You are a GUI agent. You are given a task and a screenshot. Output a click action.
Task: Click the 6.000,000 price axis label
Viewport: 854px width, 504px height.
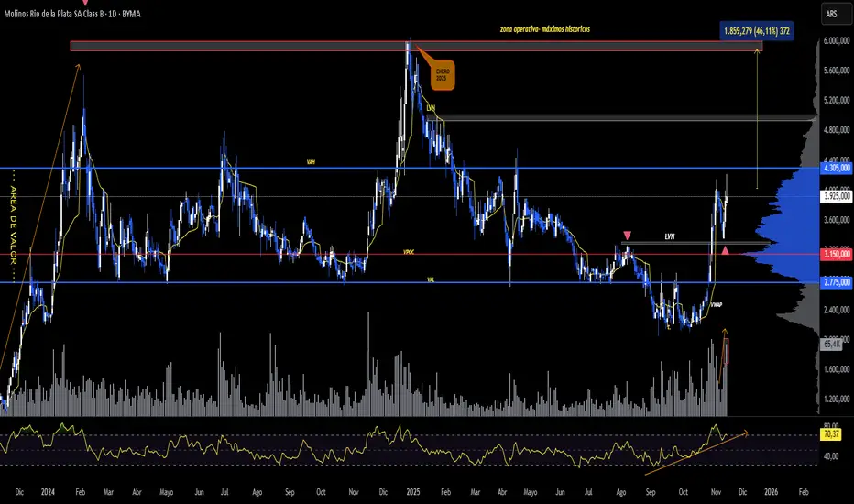click(x=837, y=41)
